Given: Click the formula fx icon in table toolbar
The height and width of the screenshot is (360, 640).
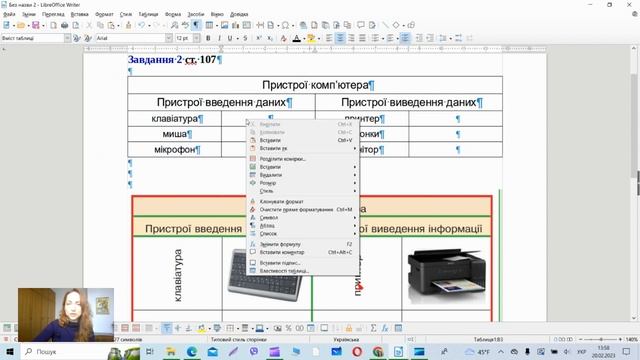Looking at the screenshot, I should [384, 328].
